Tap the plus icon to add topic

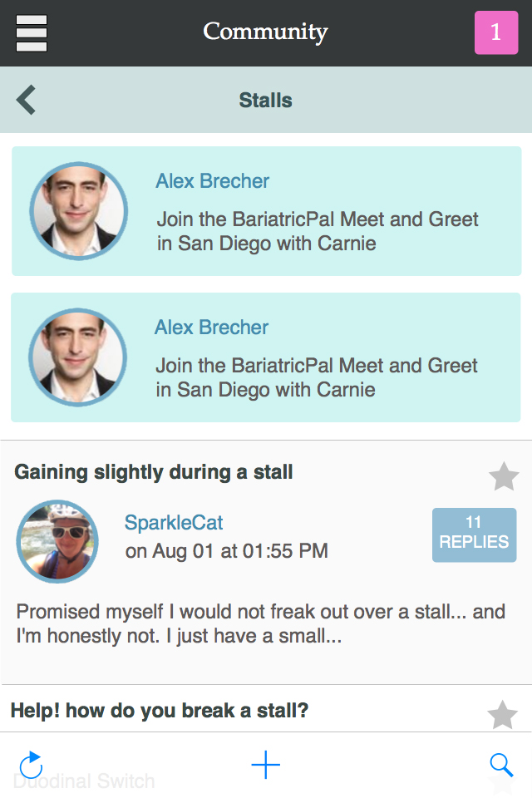(x=266, y=765)
